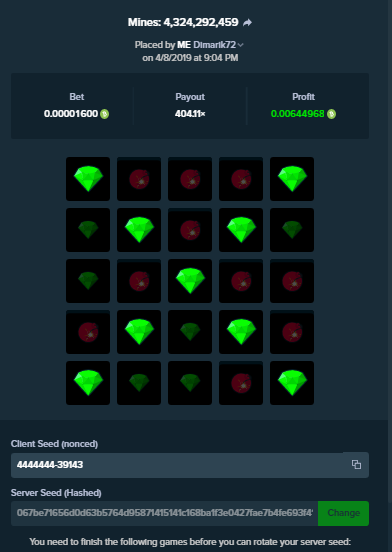Click the dim gem in row 2, column 1
This screenshot has height=552, width=392.
coord(88,230)
